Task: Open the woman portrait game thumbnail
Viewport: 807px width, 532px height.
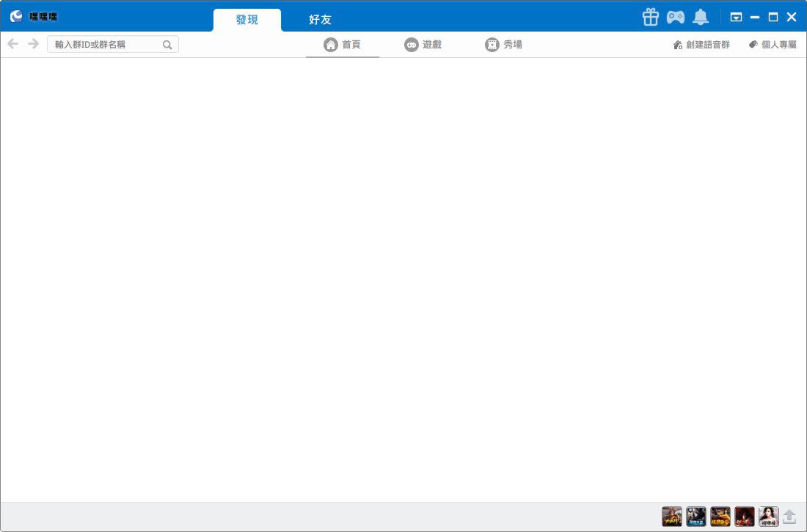Action: point(768,517)
